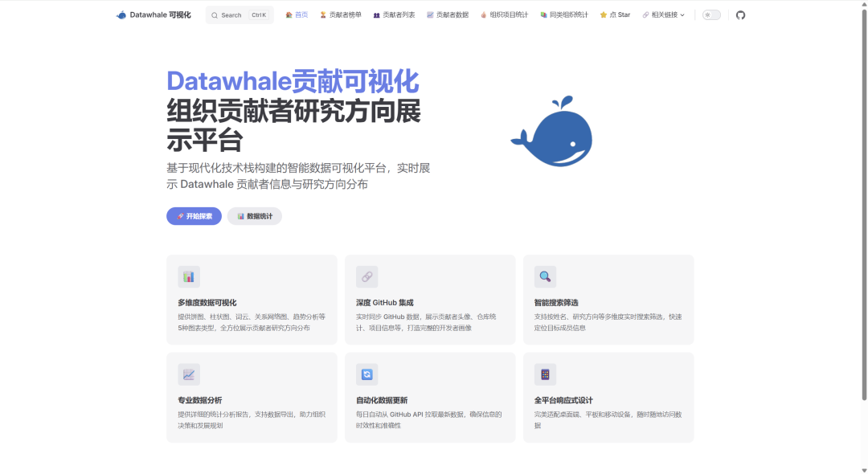
Task: Click the link icon of 深度 GitHub 集成
Action: [367, 276]
